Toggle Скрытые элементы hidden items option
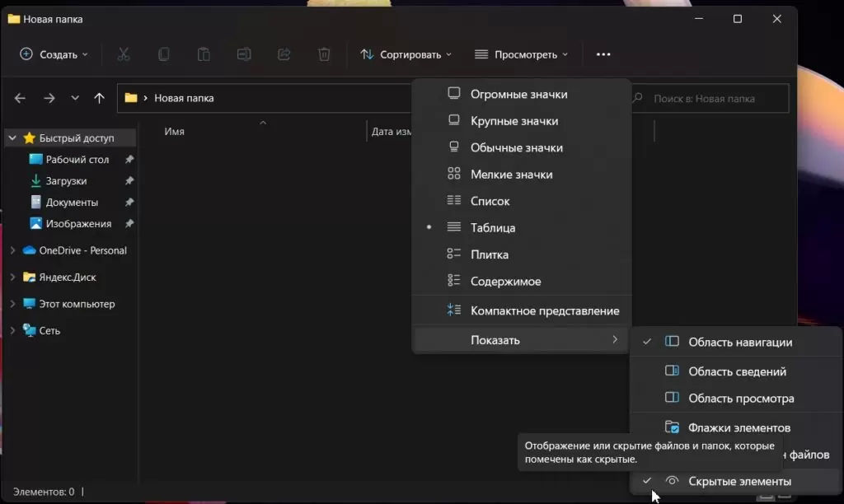This screenshot has width=844, height=504. pos(738,481)
